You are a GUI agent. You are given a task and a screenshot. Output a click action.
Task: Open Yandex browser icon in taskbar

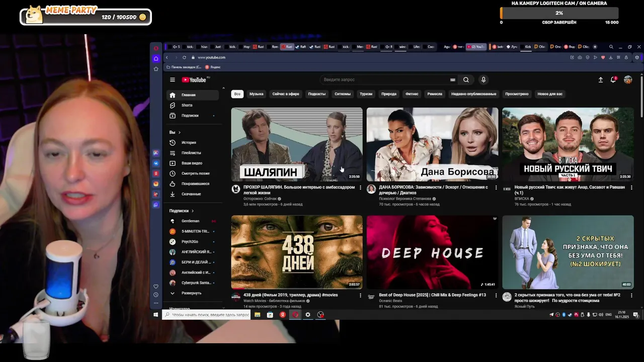coord(283,315)
